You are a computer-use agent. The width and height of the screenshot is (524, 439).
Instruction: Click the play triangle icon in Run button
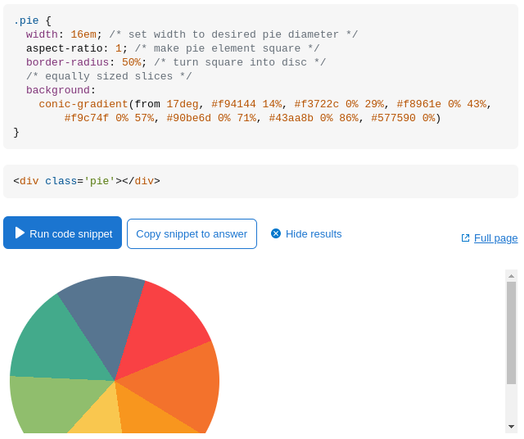tap(20, 233)
